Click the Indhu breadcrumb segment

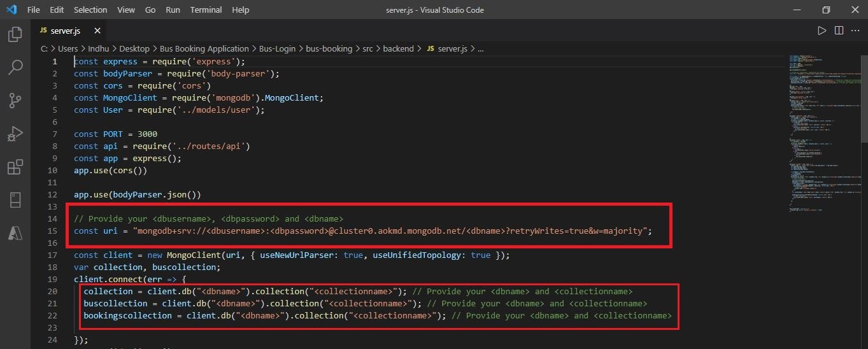click(x=99, y=48)
